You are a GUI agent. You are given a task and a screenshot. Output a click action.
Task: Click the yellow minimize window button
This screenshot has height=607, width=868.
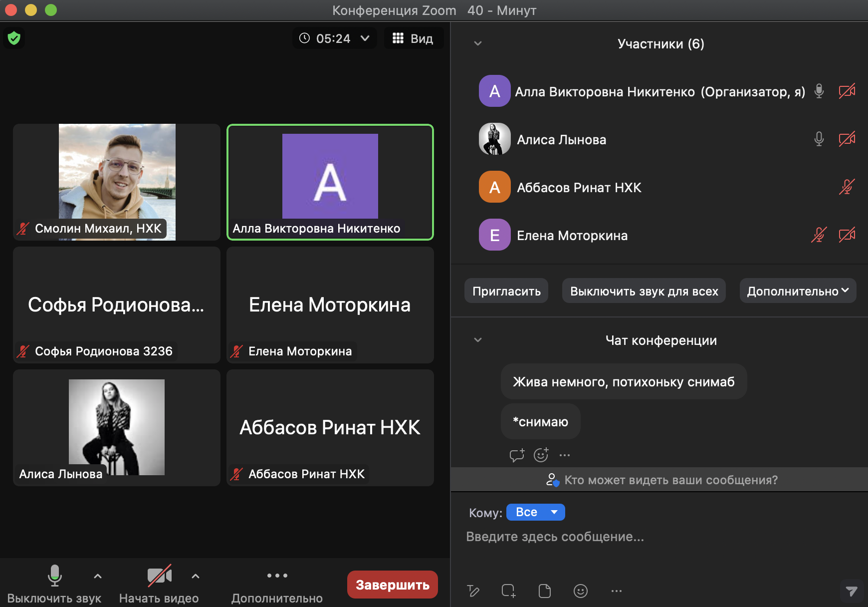(31, 10)
